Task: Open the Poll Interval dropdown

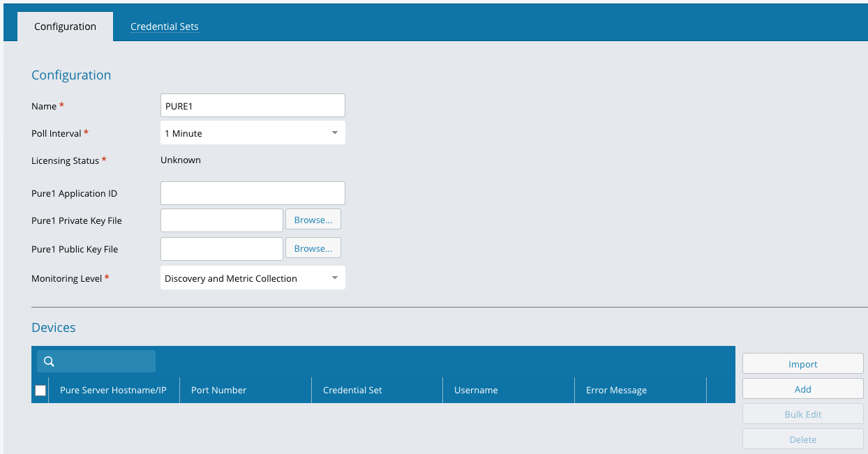Action: pyautogui.click(x=253, y=133)
